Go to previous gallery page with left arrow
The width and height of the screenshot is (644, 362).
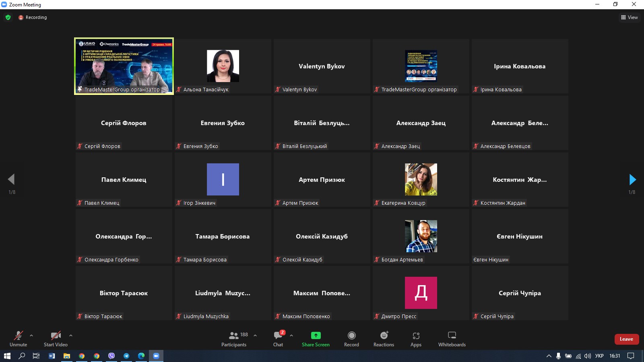[x=11, y=179]
